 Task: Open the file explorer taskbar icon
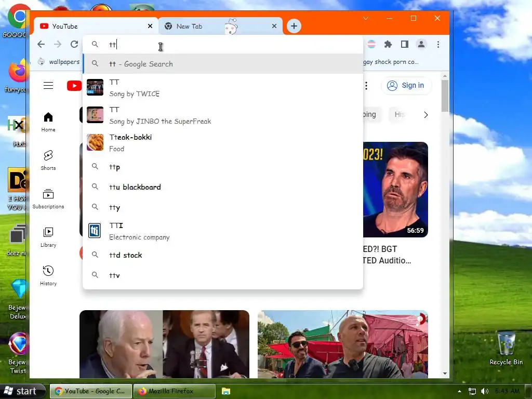coord(226,391)
